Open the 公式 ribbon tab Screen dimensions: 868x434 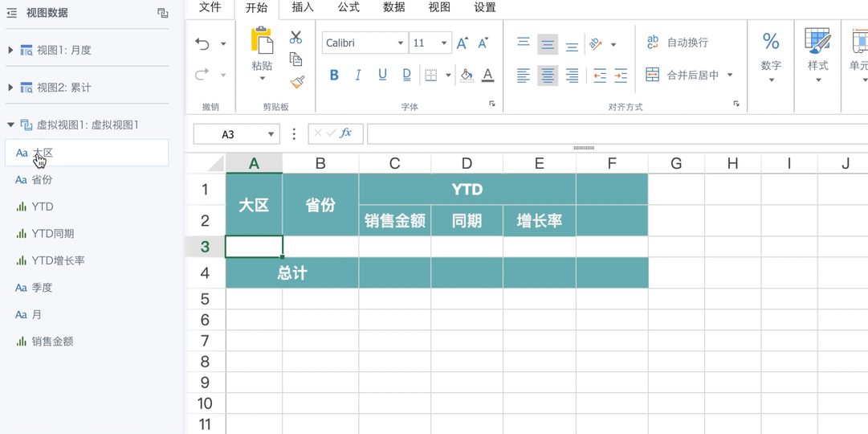(348, 7)
